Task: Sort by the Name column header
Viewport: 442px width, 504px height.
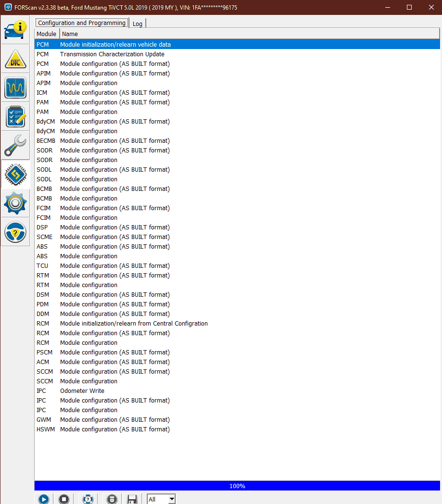Action: pyautogui.click(x=250, y=34)
